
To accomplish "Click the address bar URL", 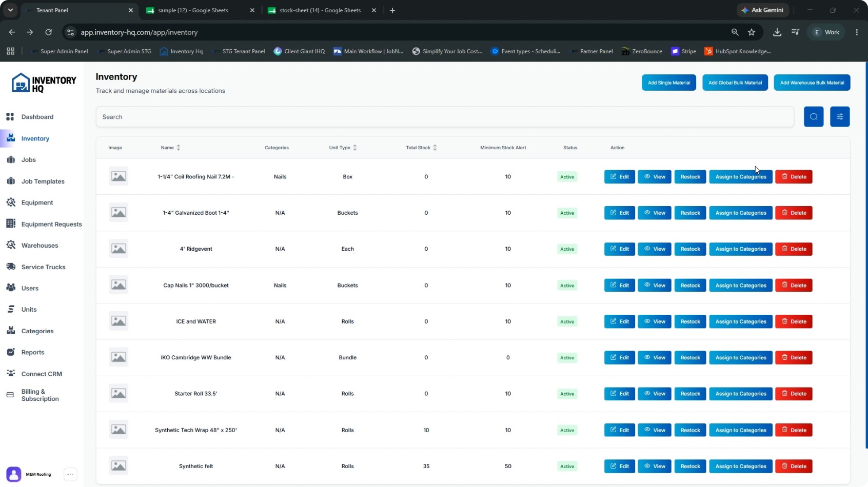I will point(139,32).
